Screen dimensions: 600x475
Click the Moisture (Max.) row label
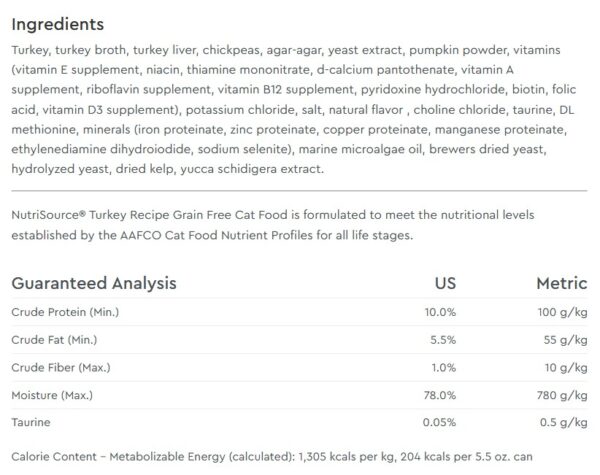point(52,395)
